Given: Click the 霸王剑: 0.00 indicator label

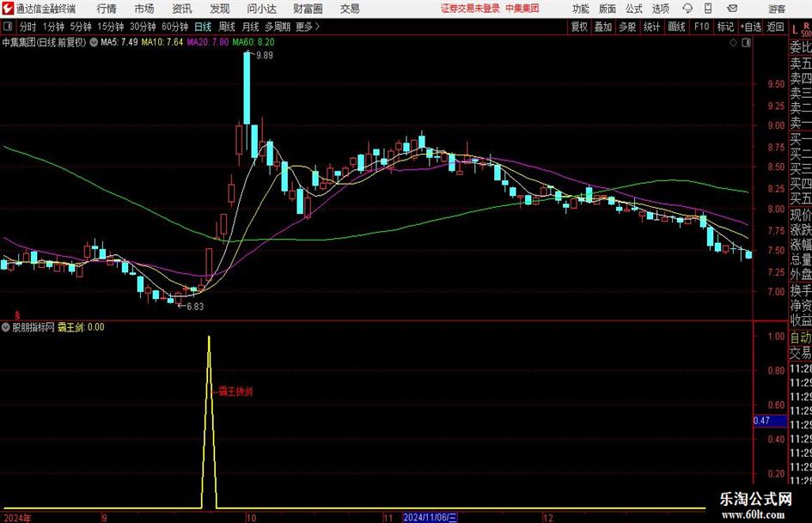Looking at the screenshot, I should [x=81, y=327].
